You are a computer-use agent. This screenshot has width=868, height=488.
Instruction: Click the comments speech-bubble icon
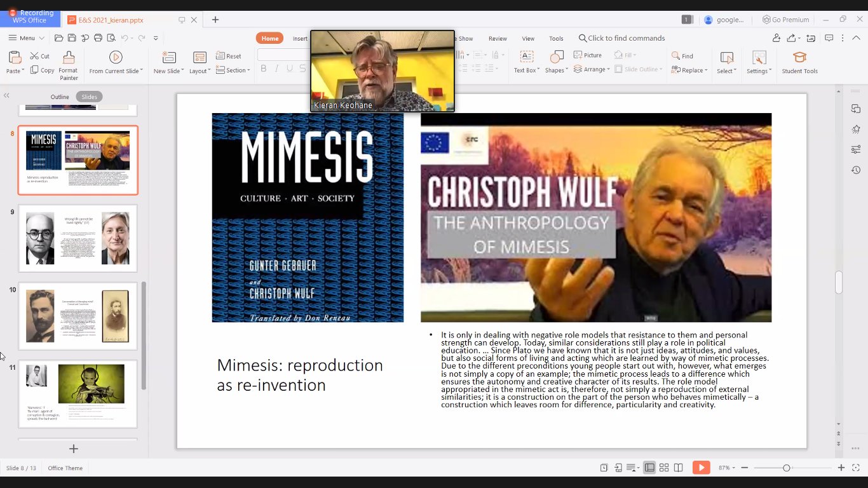[829, 38]
